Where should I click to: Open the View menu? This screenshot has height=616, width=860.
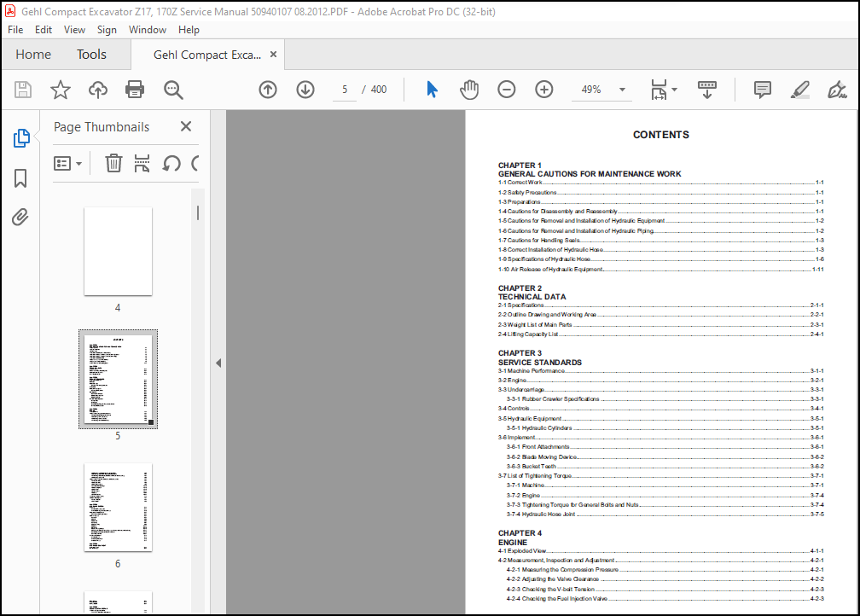pyautogui.click(x=74, y=30)
